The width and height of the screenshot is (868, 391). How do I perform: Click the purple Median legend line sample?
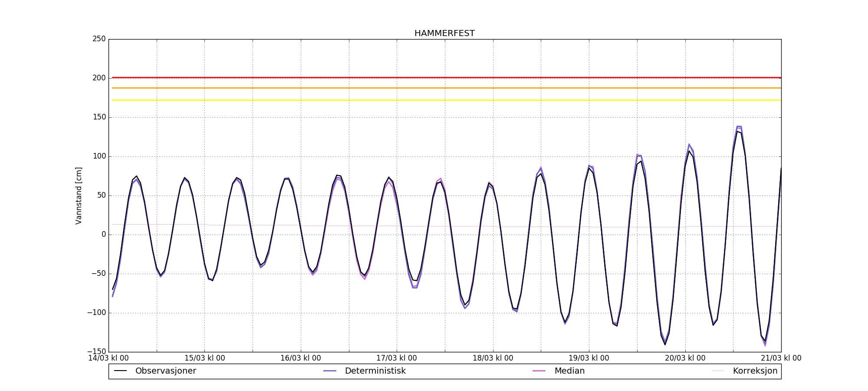(539, 371)
